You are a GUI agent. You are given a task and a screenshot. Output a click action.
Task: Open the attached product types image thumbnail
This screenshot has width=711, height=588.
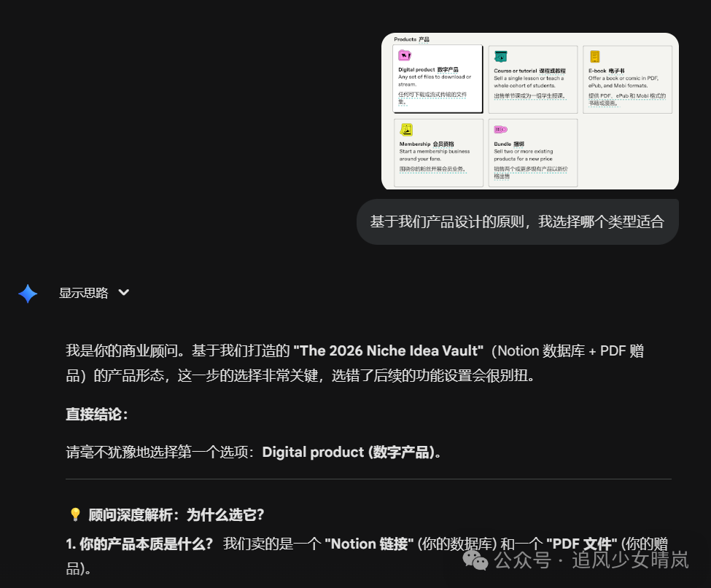coord(529,111)
